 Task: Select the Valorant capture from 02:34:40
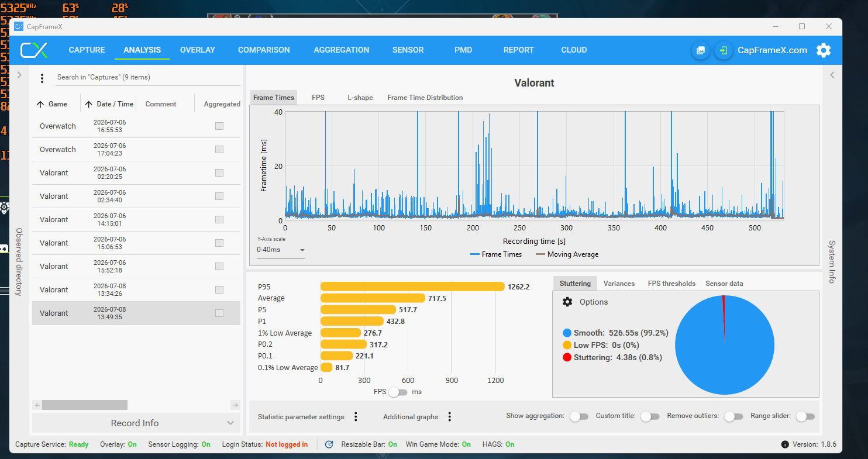pos(136,196)
